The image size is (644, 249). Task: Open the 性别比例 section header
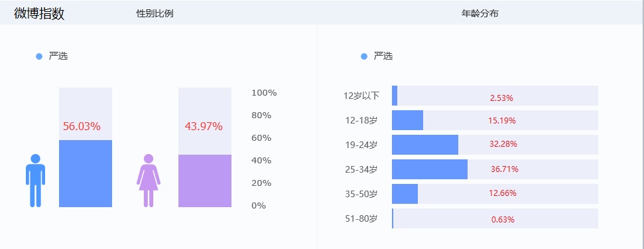click(x=155, y=13)
